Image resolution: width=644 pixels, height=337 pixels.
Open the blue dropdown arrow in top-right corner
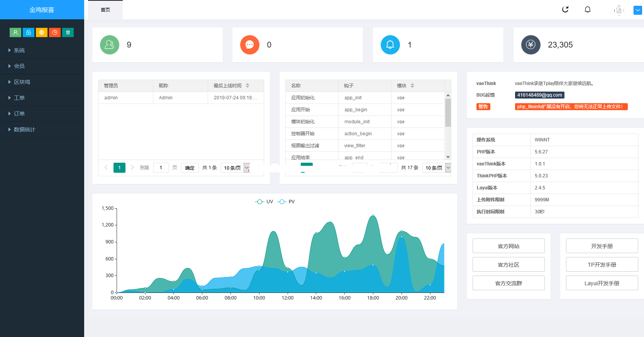tap(637, 10)
